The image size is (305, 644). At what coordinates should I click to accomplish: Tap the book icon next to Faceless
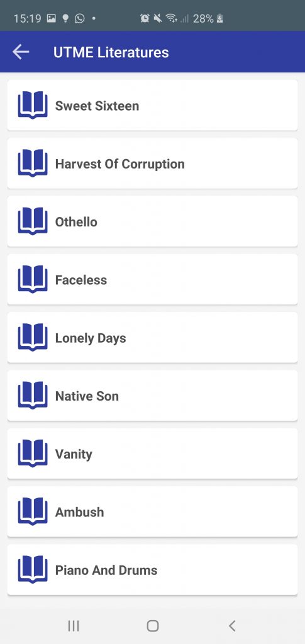click(33, 280)
